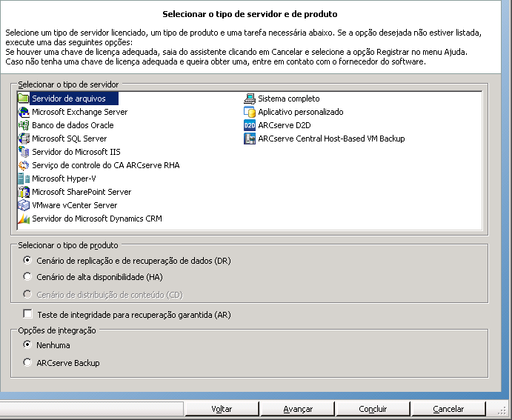Click the ARCserve Central Host-Based VM Backup icon

(250, 139)
